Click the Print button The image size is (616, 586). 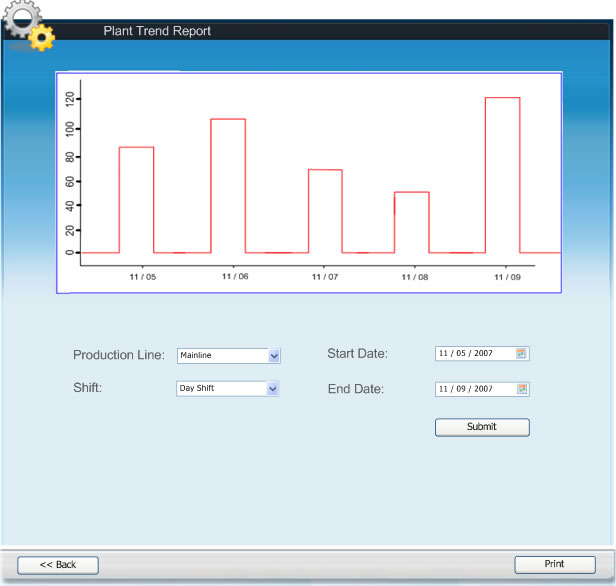[554, 565]
